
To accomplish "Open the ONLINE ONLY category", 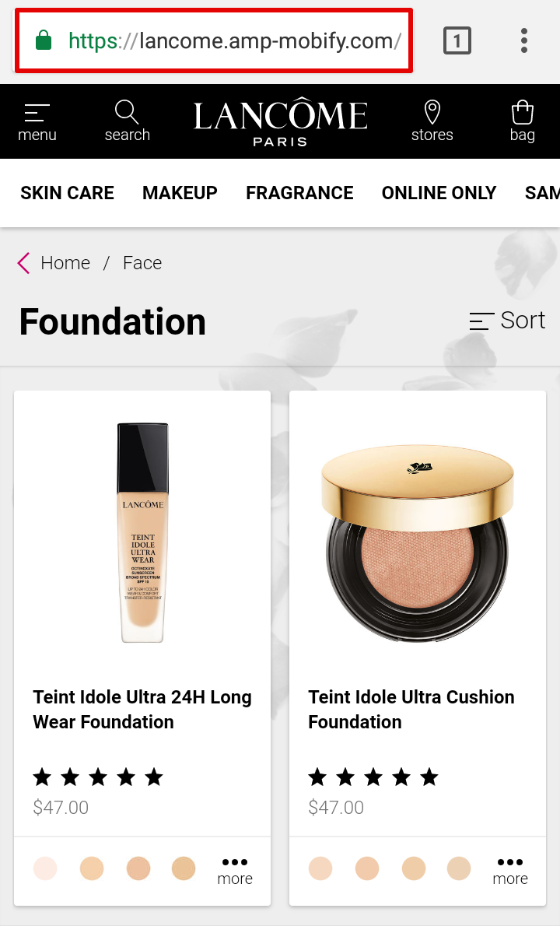I will pyautogui.click(x=439, y=193).
